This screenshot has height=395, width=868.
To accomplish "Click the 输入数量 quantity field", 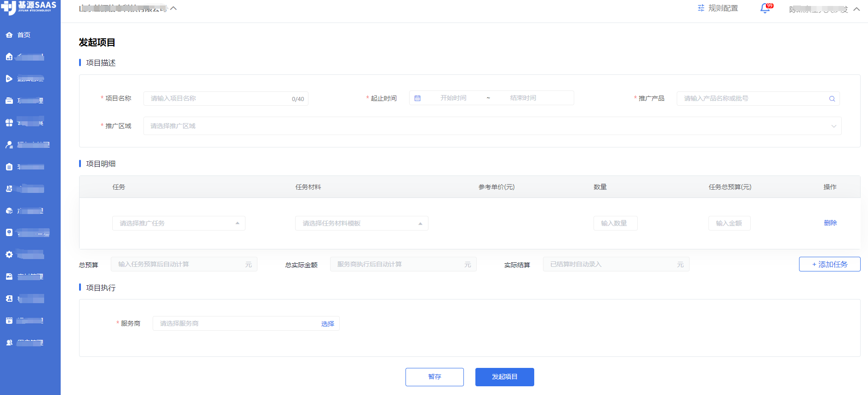I will [x=615, y=223].
